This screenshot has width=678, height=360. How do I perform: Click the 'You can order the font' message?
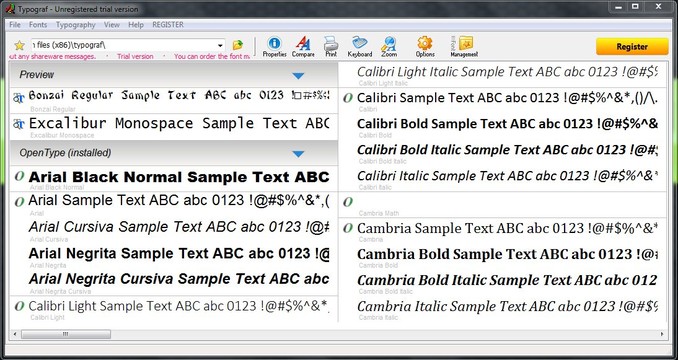coord(212,56)
